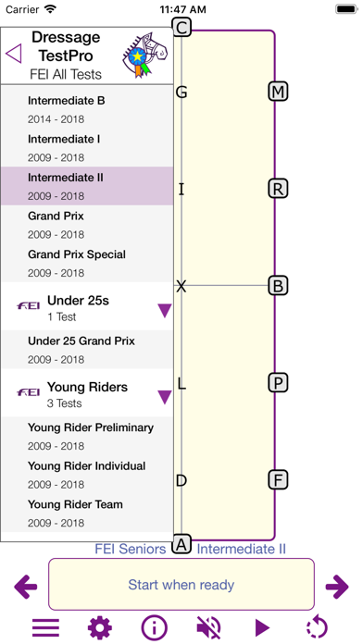Screen dimensions: 363x644
Task: Toggle the muted speaker sound icon
Action: coord(209,628)
